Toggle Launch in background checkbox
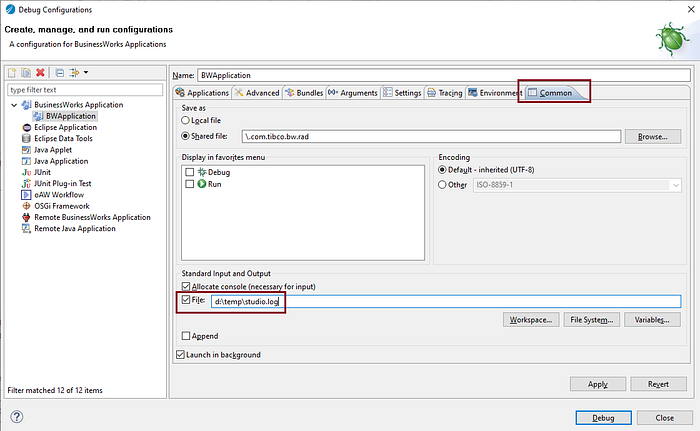The width and height of the screenshot is (700, 431). pyautogui.click(x=180, y=355)
